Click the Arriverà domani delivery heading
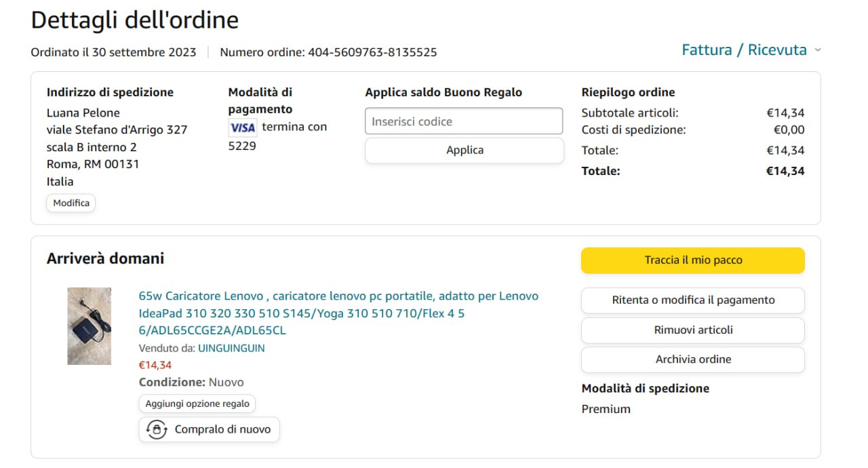868x468 pixels. (x=105, y=258)
